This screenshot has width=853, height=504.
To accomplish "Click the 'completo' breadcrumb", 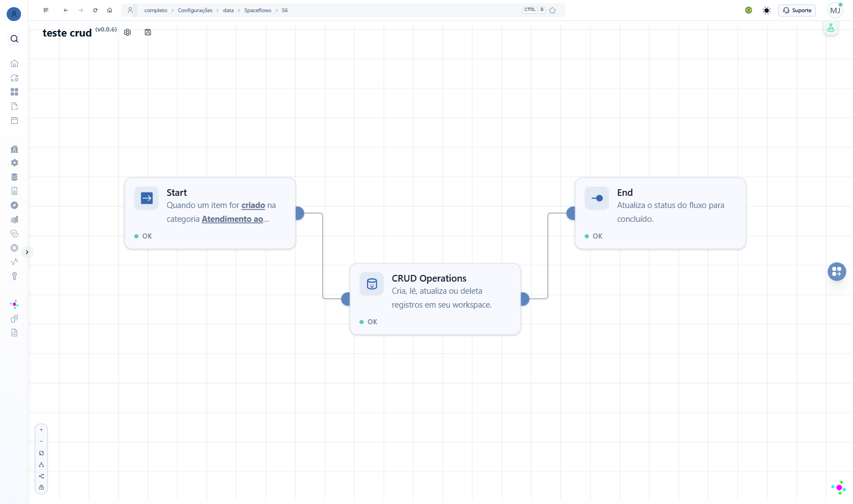I will 156,11.
